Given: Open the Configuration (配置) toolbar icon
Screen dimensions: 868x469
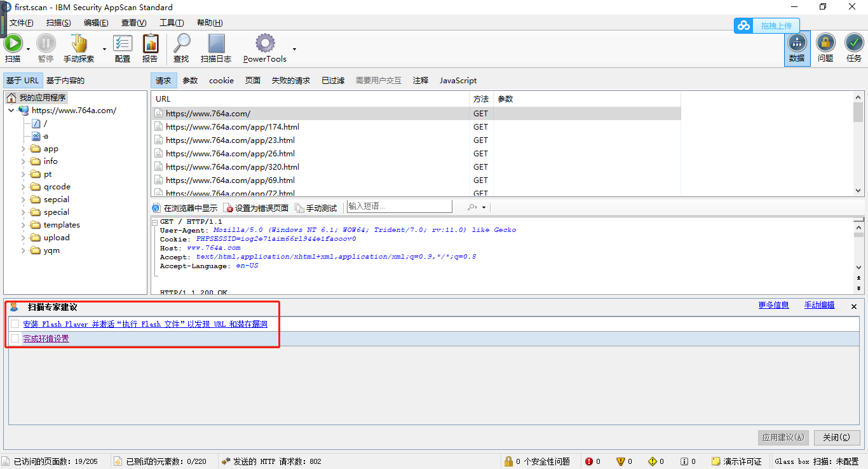Looking at the screenshot, I should coord(123,43).
